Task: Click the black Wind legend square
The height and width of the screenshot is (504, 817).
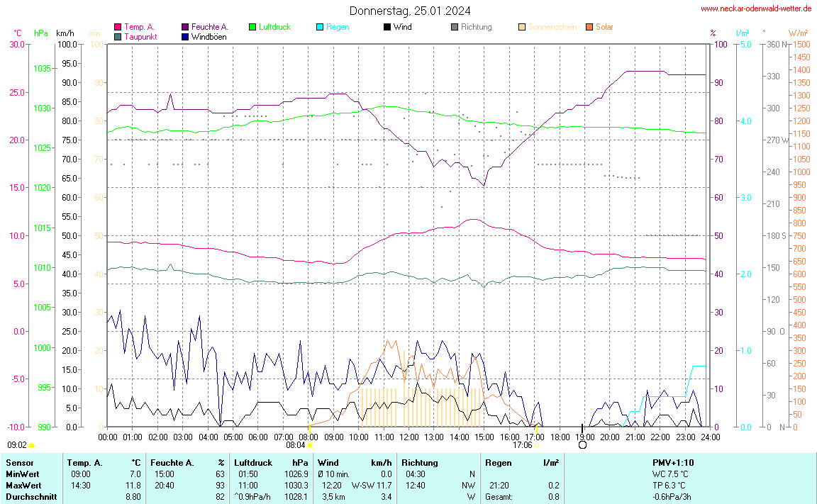Action: click(387, 27)
